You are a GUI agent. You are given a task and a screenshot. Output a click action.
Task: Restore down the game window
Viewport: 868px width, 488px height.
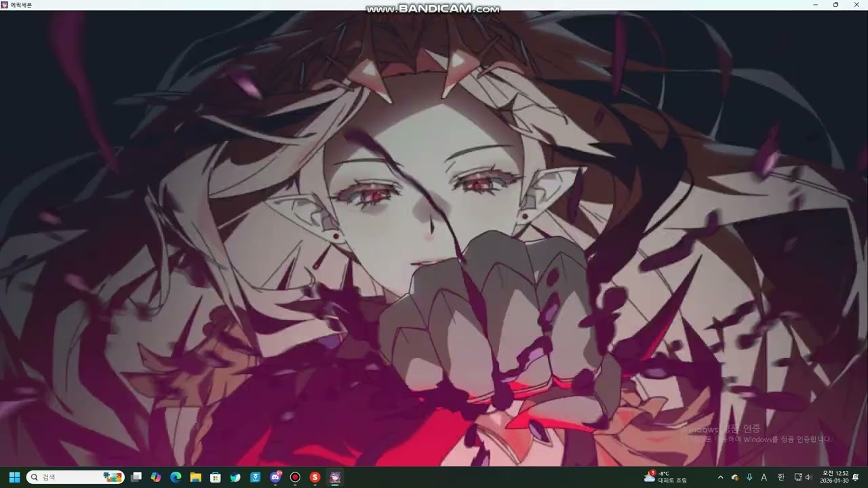click(835, 5)
